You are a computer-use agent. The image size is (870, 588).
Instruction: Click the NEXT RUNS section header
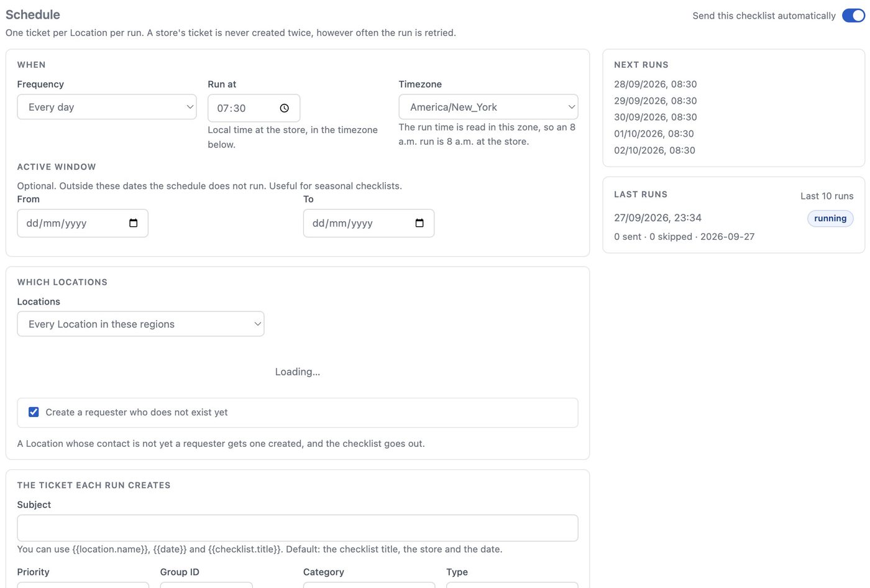tap(641, 65)
